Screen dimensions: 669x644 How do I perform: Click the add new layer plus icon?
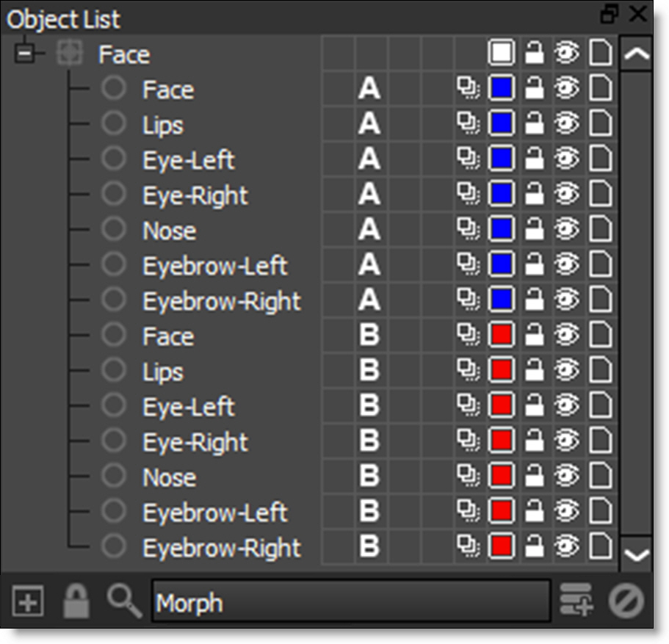point(27,603)
